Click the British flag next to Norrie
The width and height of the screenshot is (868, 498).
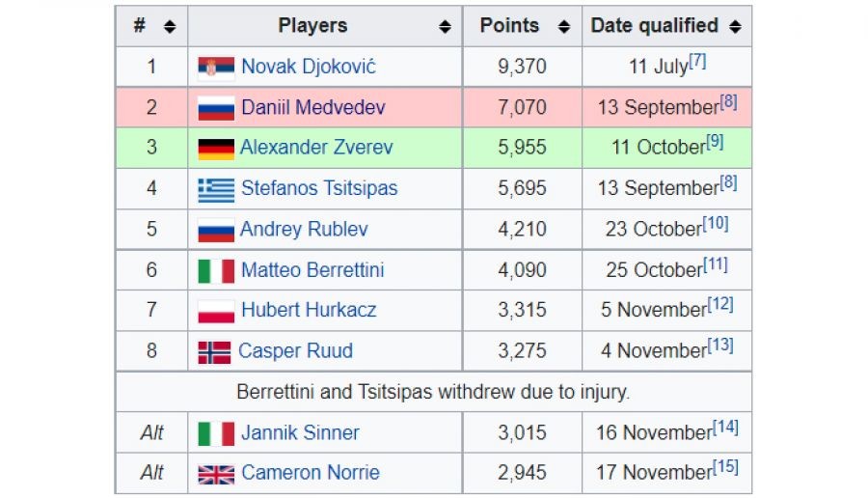(x=216, y=474)
